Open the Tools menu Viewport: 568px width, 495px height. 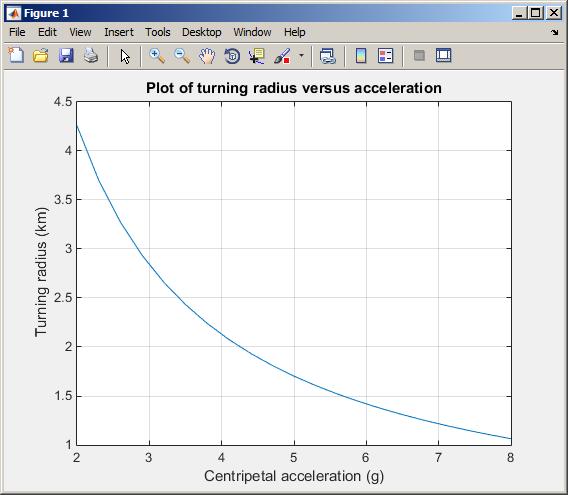(x=158, y=32)
